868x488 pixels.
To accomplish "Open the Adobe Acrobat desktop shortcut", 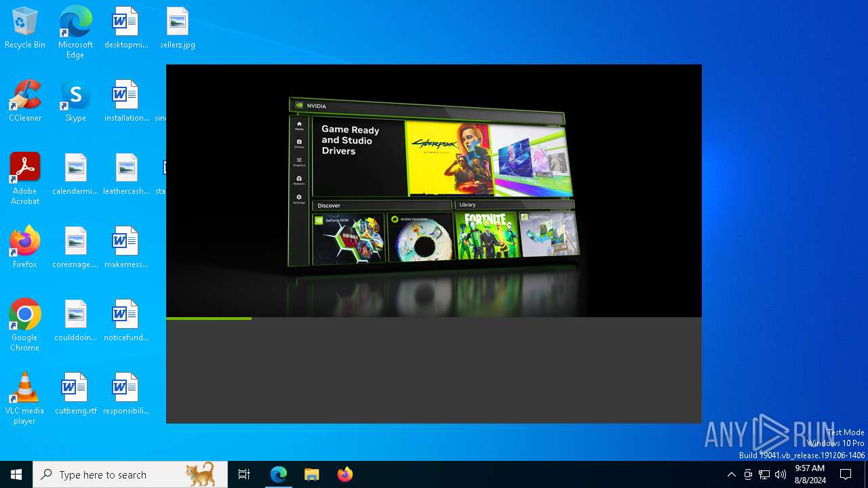I will (25, 180).
